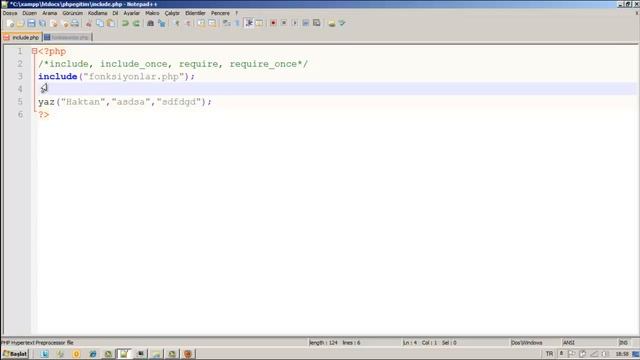Screen dimensions: 640x360
Task: Click the Print toolbar icon
Action: click(75, 23)
